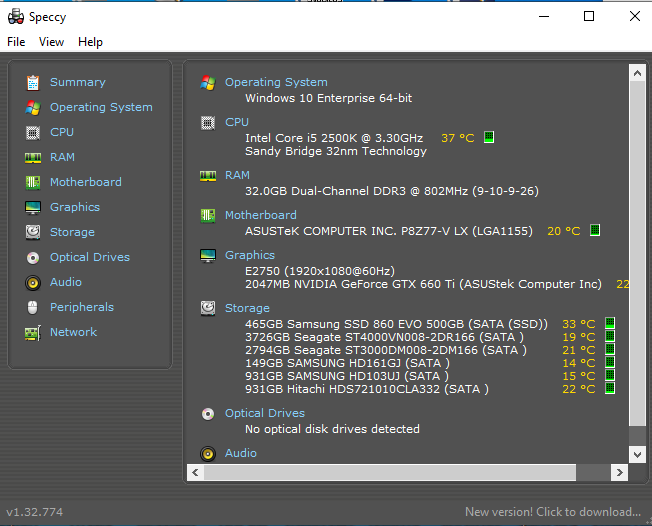Open Motherboard section via its sidebar icon
652x526 pixels.
[x=33, y=183]
